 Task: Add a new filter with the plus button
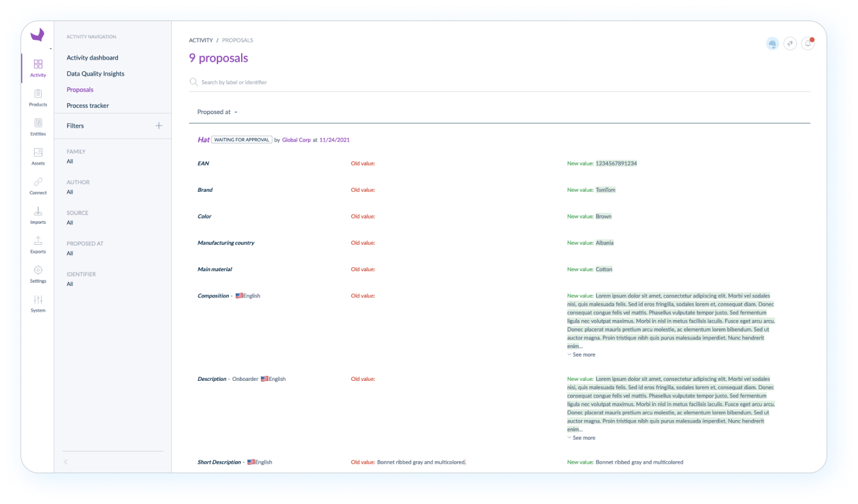[x=158, y=125]
